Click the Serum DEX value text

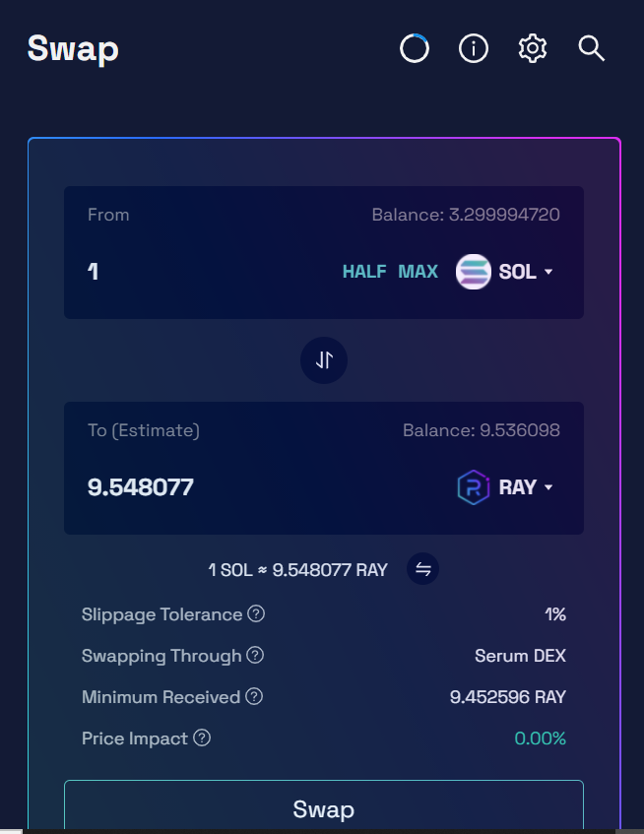(520, 656)
